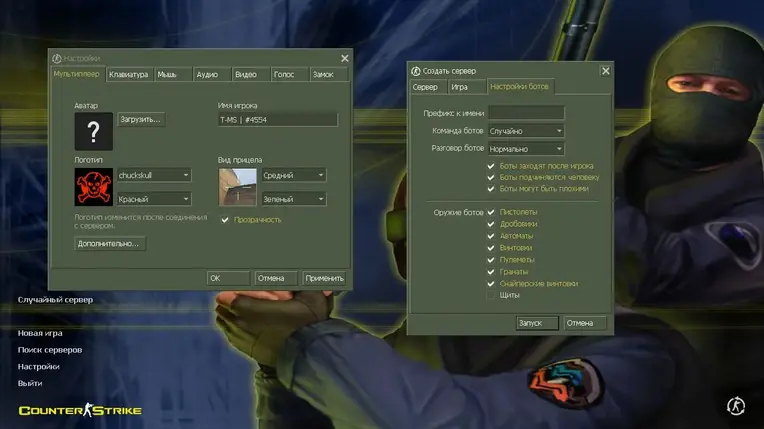This screenshot has height=429, width=764.
Task: Click Новая игра in main menu
Action: (40, 333)
